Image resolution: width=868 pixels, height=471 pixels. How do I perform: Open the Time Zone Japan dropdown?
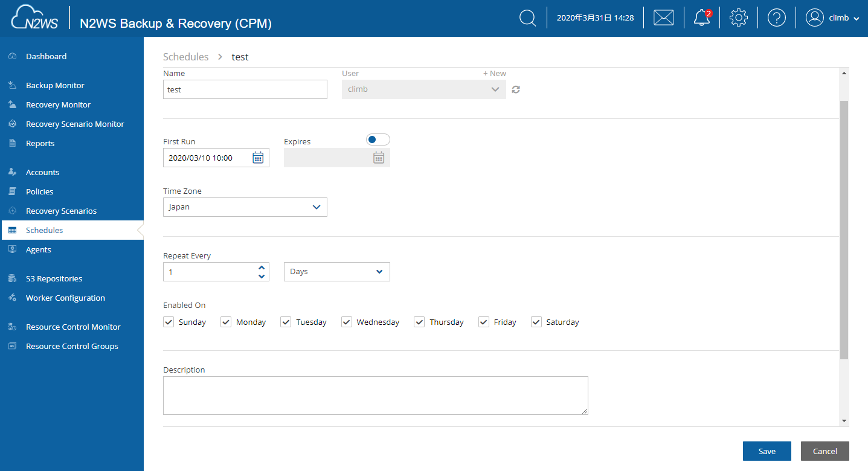[x=245, y=207]
